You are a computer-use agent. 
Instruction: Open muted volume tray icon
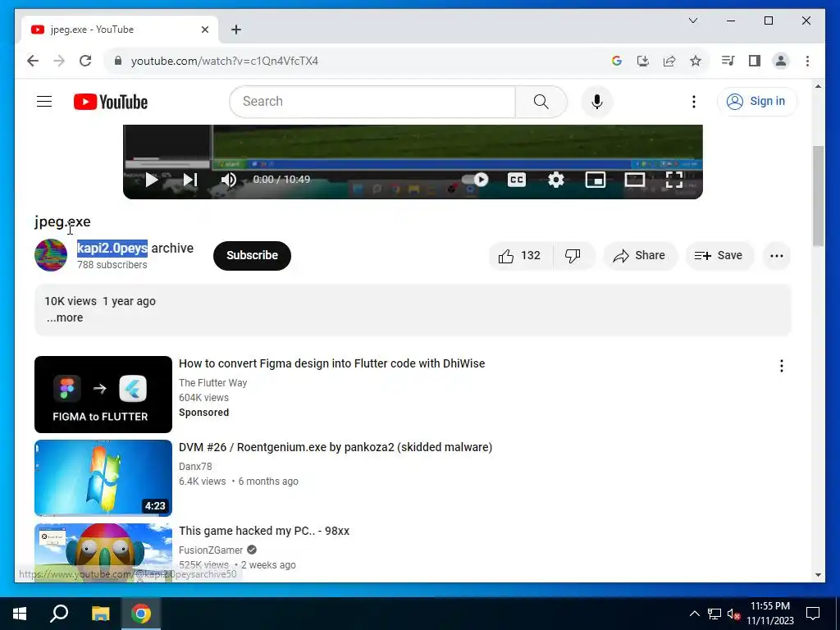pos(734,614)
